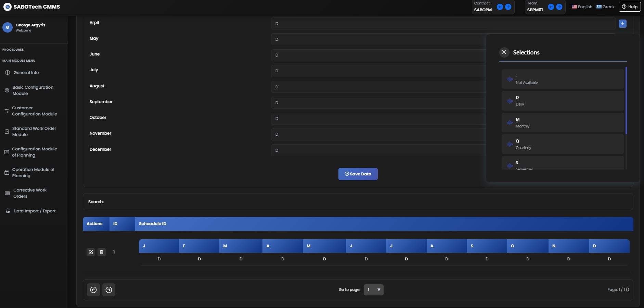Image resolution: width=644 pixels, height=308 pixels.
Task: Go to next Team with right arrow
Action: (559, 7)
